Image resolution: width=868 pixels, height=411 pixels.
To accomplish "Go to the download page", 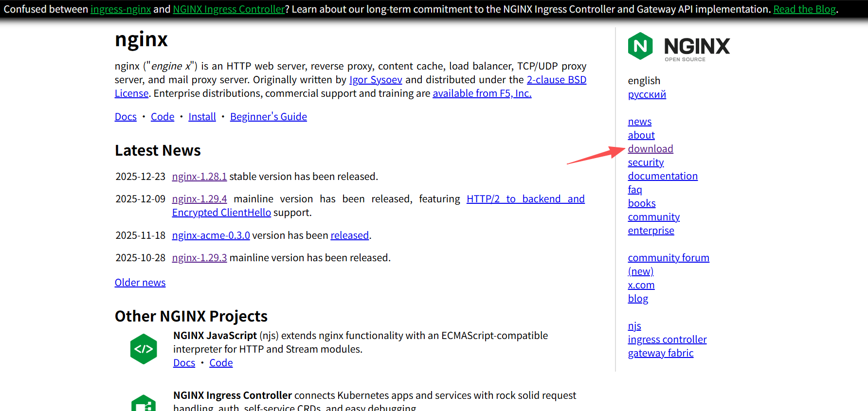I will coord(651,149).
